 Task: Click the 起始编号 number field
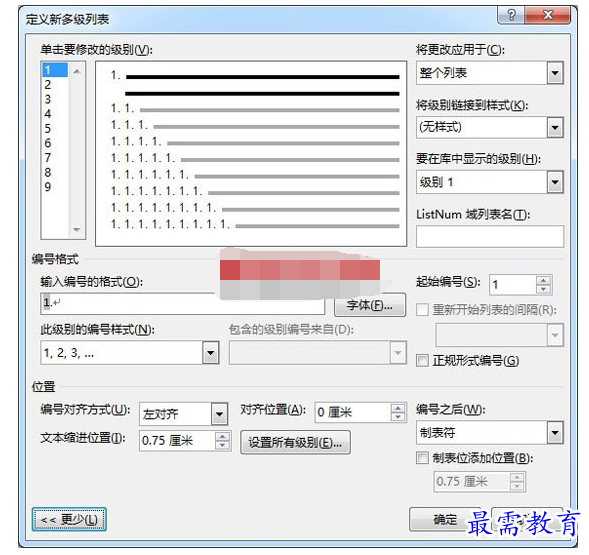(513, 285)
